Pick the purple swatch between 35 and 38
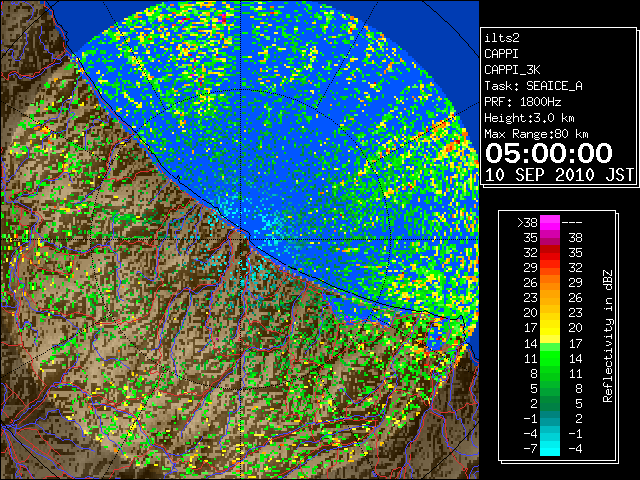Viewport: 640px width, 480px height. [550, 238]
